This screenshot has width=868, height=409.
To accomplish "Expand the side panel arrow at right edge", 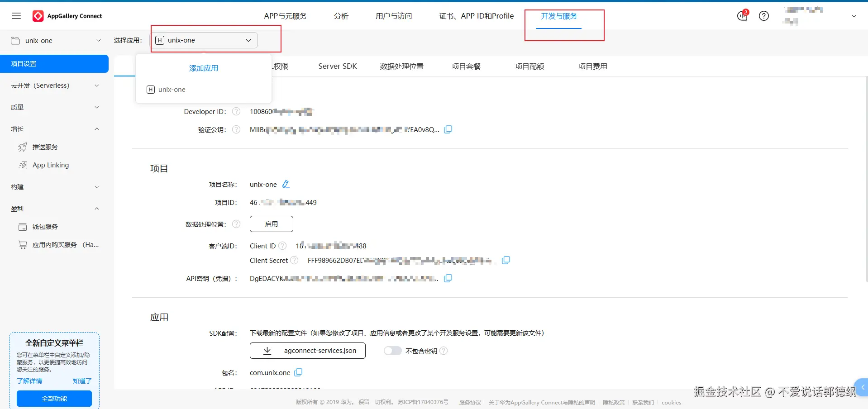I will pos(863,387).
